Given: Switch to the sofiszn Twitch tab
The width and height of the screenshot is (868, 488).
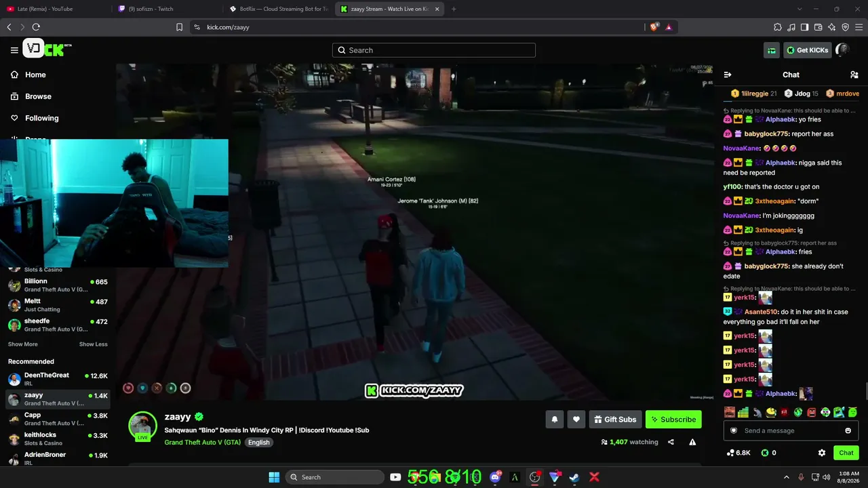Looking at the screenshot, I should 167,9.
